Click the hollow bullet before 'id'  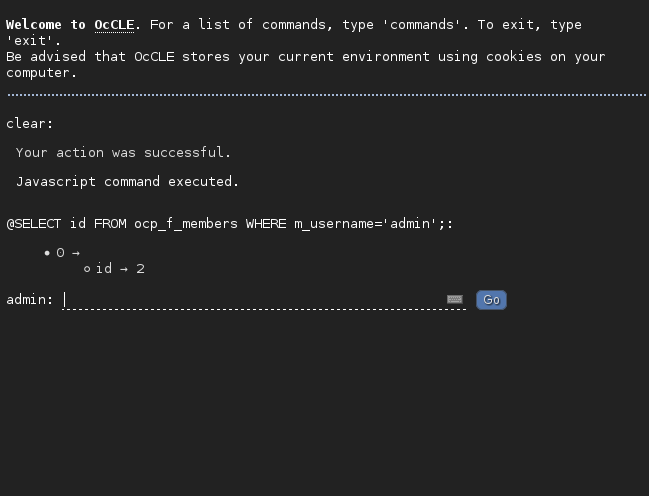tap(87, 269)
